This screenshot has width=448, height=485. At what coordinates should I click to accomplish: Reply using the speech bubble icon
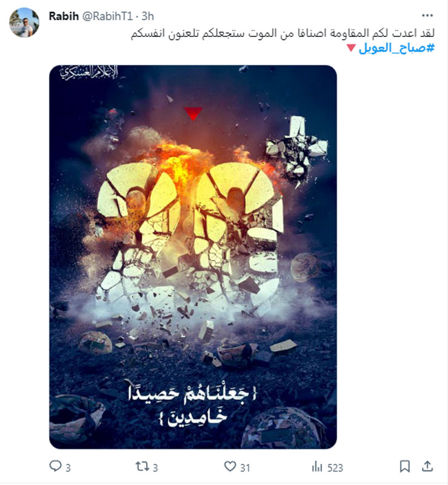tap(56, 466)
